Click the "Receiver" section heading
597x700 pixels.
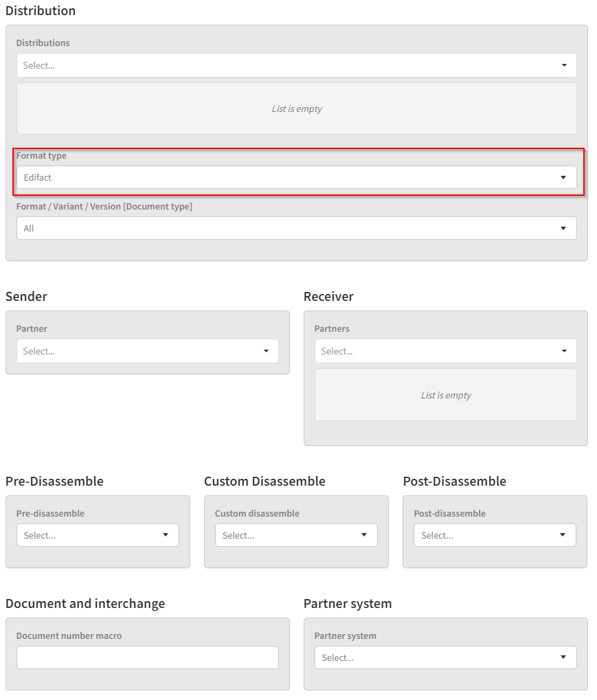(328, 297)
